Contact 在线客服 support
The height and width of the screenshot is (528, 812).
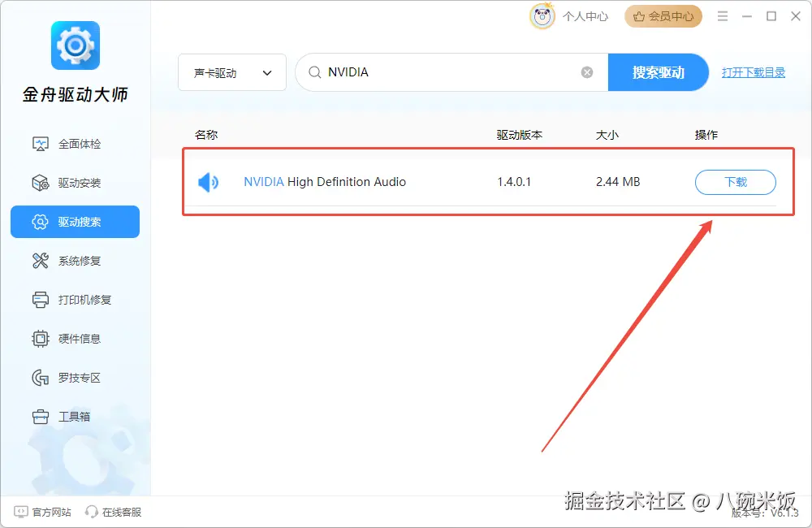point(114,512)
